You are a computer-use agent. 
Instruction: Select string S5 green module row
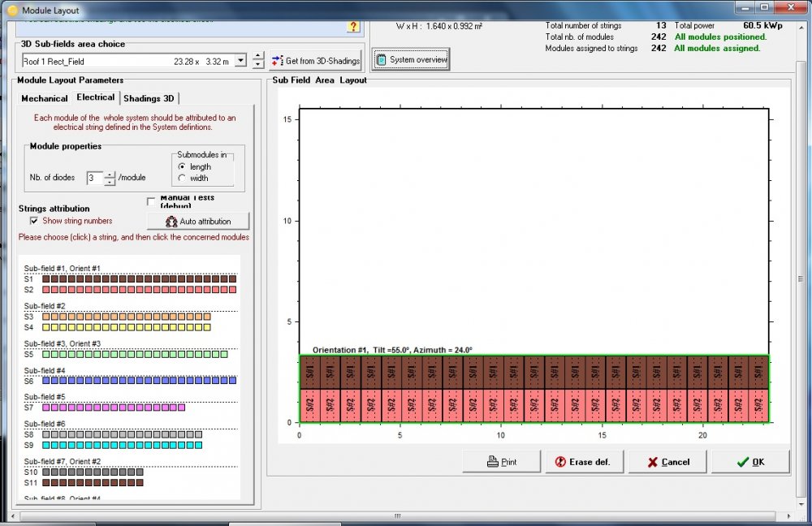[x=134, y=354]
